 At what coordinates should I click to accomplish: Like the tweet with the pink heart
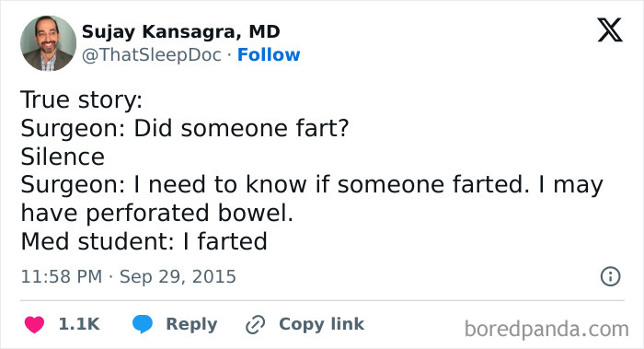[34, 324]
